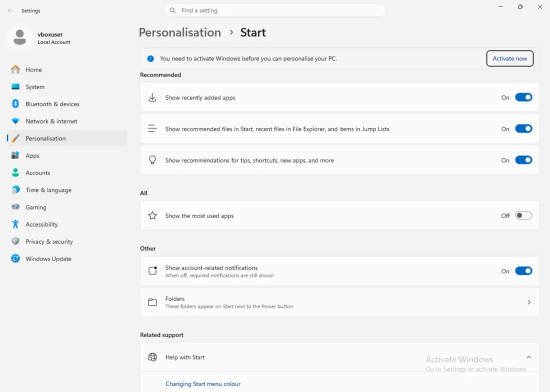Click the Folders folder icon
The image size is (550, 392).
pos(152,302)
